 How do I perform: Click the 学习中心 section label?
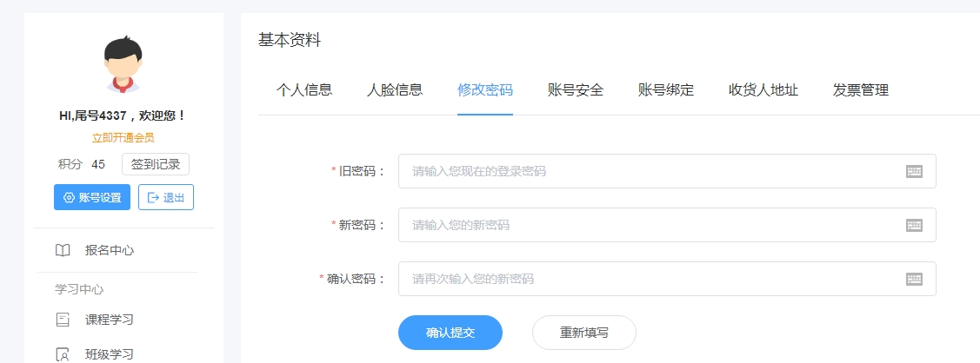(79, 289)
